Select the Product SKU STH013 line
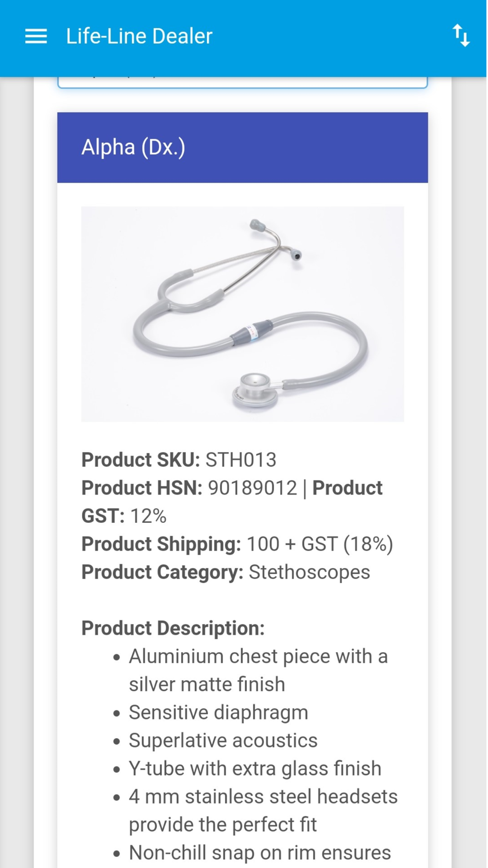Screen dimensions: 488x868 [x=179, y=460]
